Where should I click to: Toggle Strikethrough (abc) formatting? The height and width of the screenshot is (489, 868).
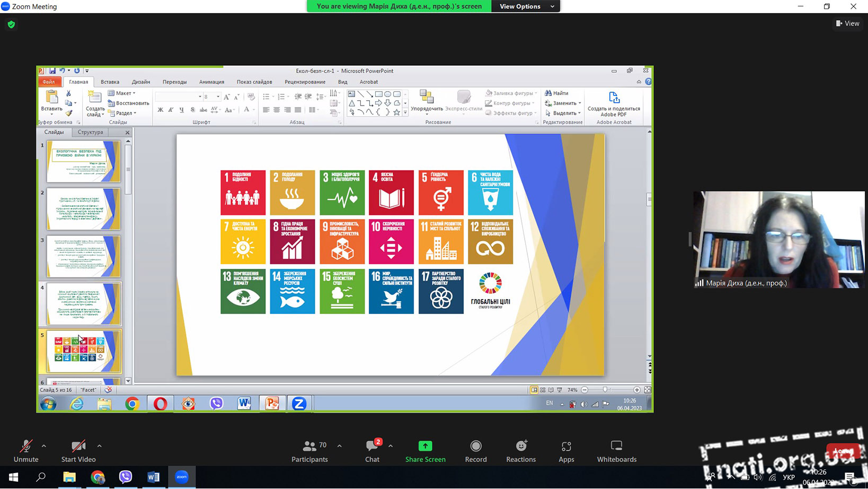(x=203, y=110)
